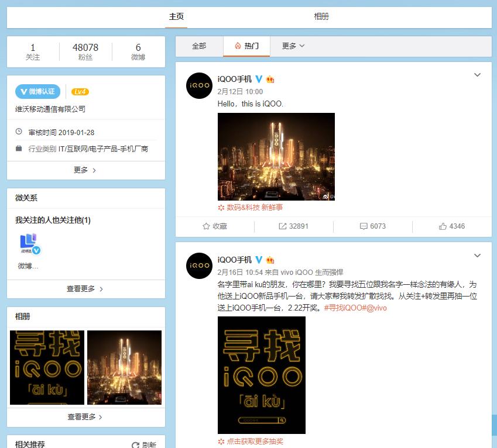Open the 主页 tab
The width and height of the screenshot is (497, 448).
pyautogui.click(x=176, y=17)
